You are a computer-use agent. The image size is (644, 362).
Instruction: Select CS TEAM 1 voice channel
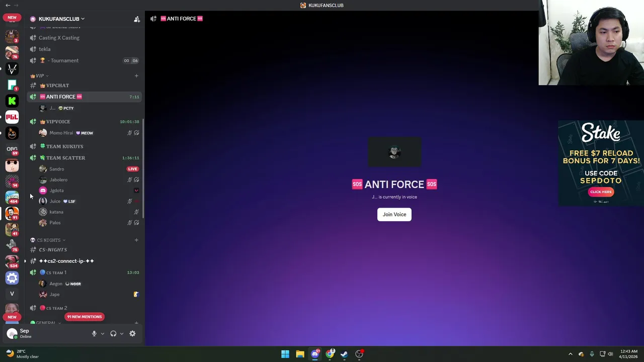pos(85,273)
